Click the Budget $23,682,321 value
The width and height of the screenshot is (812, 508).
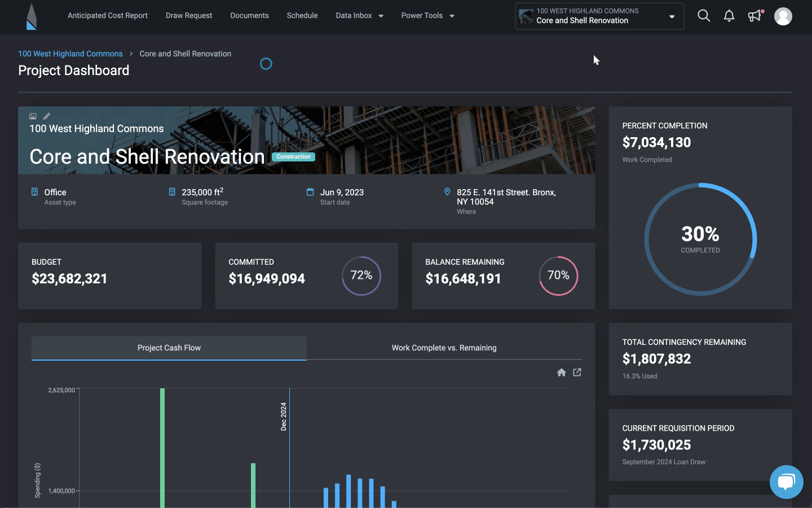[70, 279]
